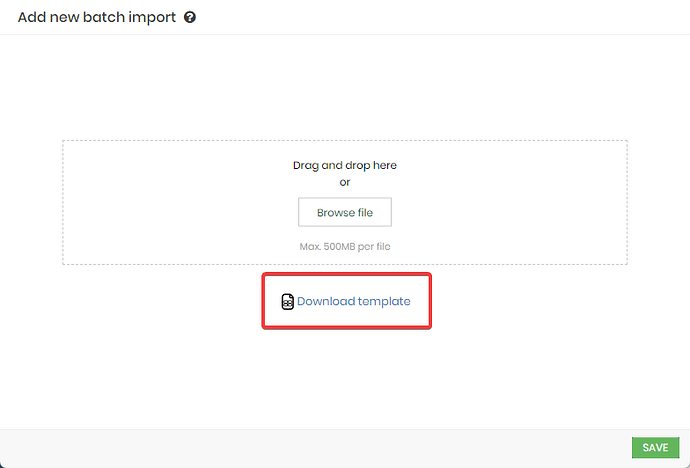Viewport: 690px width, 468px height.
Task: Save the batch import
Action: (655, 447)
